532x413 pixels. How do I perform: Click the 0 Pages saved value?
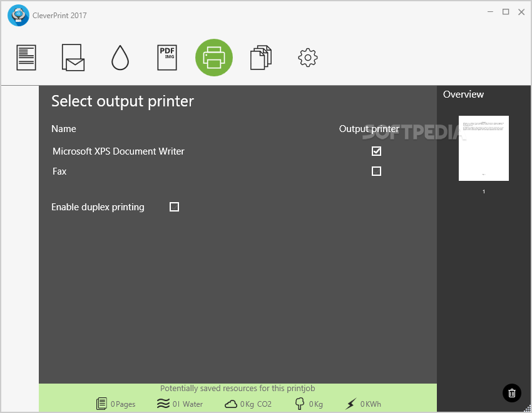click(123, 404)
